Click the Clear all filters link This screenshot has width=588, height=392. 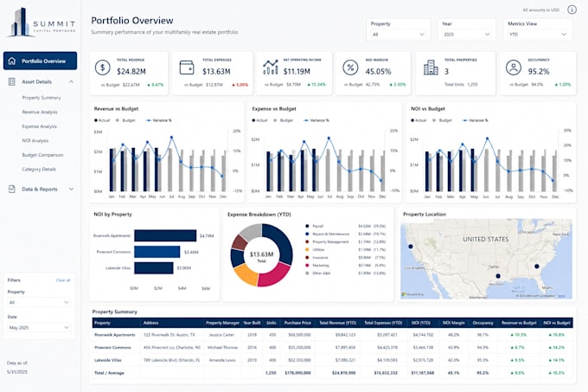tap(63, 280)
